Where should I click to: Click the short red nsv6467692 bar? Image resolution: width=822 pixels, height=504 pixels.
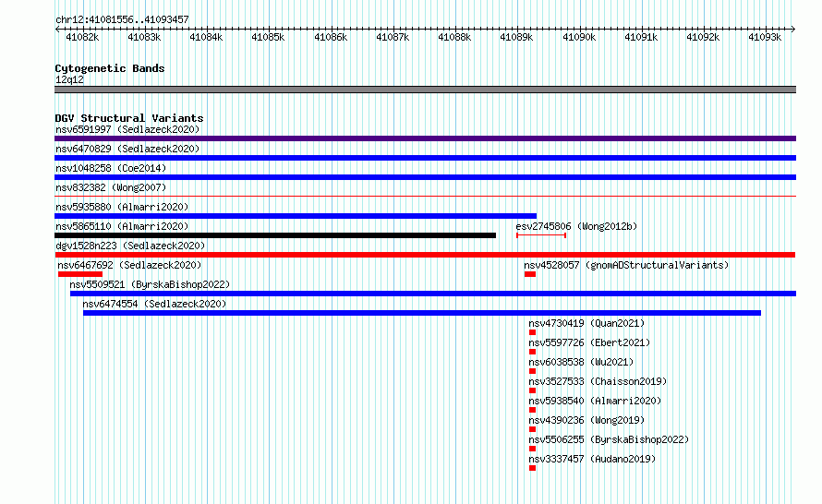pyautogui.click(x=80, y=274)
